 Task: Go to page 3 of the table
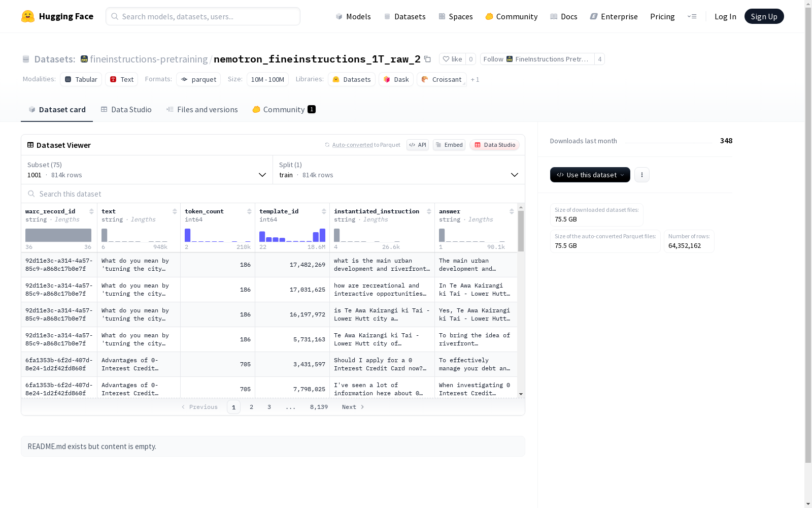pyautogui.click(x=269, y=407)
